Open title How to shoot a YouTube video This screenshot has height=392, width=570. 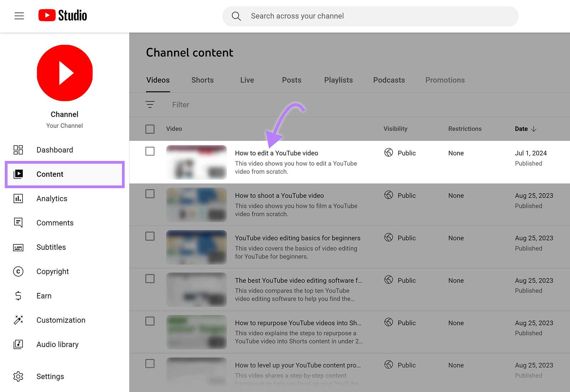(279, 195)
